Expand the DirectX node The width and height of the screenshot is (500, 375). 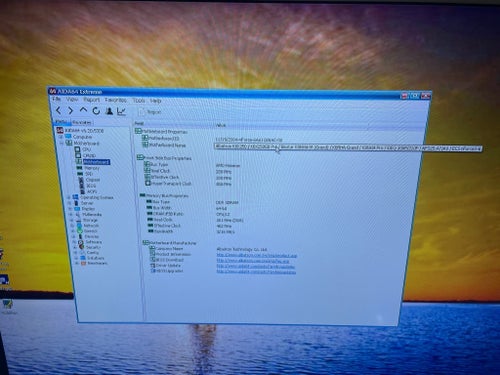tap(73, 231)
